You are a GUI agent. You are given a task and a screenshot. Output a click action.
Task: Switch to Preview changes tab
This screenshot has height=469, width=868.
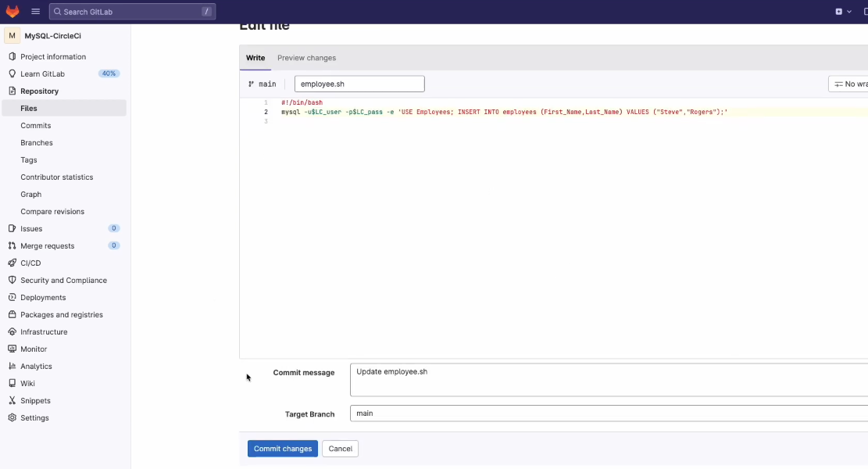click(307, 58)
